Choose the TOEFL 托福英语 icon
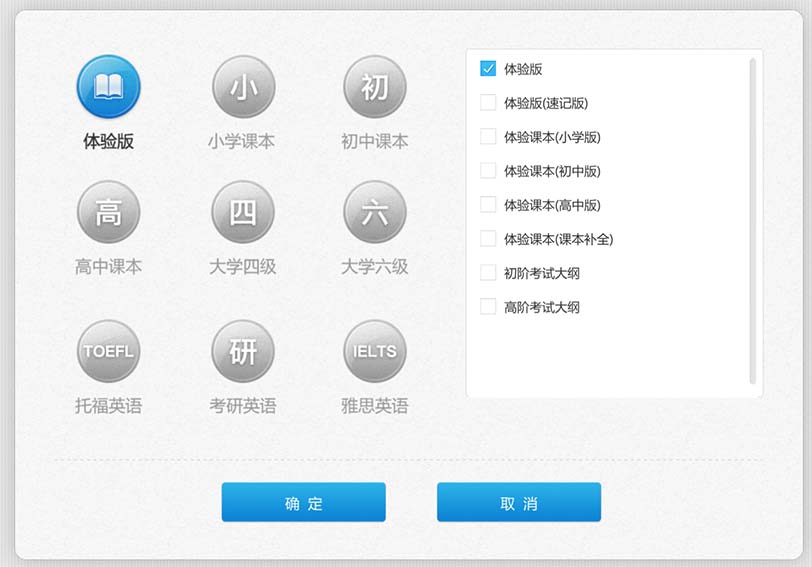The height and width of the screenshot is (567, 812). point(108,351)
